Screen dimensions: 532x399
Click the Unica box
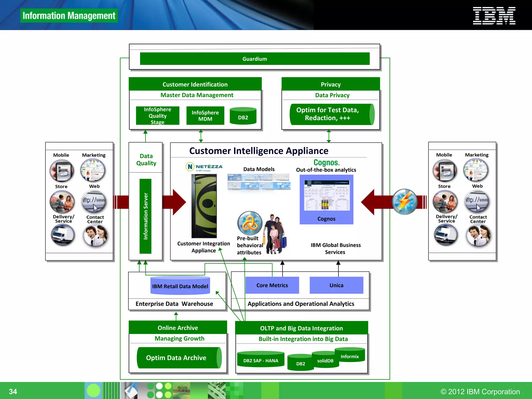336,285
